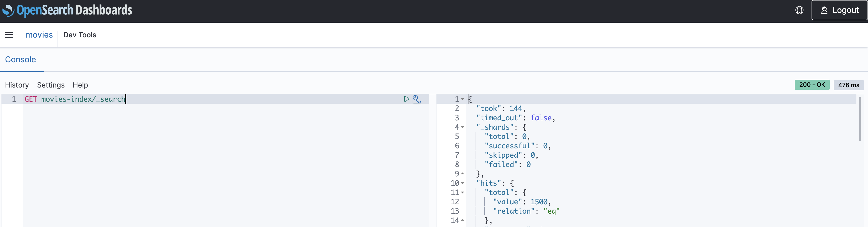
Task: Toggle the fold marker at output line 9
Action: (462, 174)
